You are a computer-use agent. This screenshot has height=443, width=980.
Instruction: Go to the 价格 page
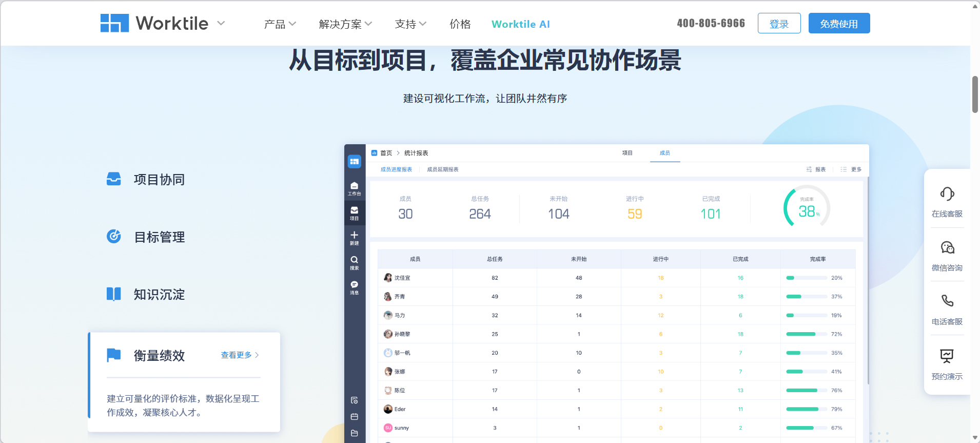tap(460, 24)
